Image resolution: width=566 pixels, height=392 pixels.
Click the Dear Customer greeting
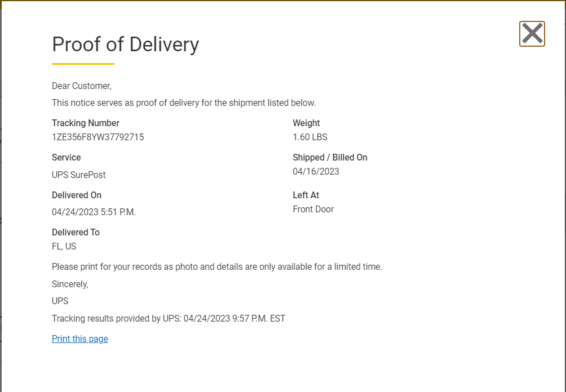point(82,86)
